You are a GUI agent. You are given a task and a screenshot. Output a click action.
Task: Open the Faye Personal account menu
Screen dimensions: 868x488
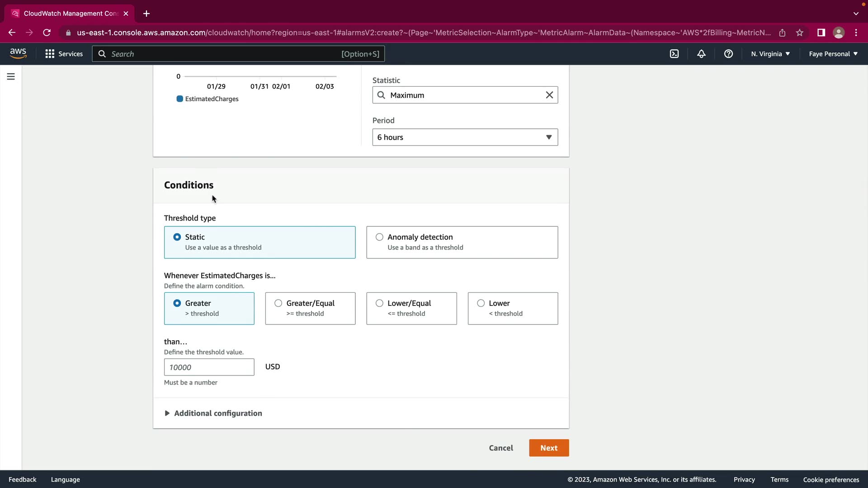click(x=833, y=54)
